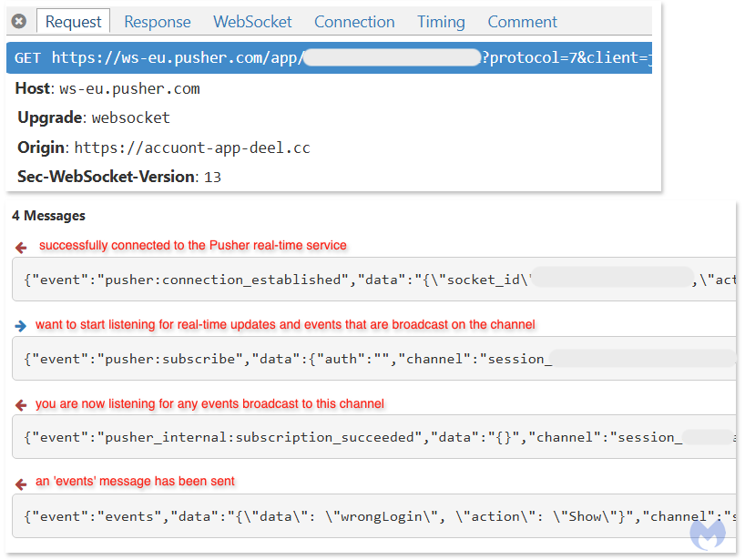Close the request details panel

pos(19,22)
